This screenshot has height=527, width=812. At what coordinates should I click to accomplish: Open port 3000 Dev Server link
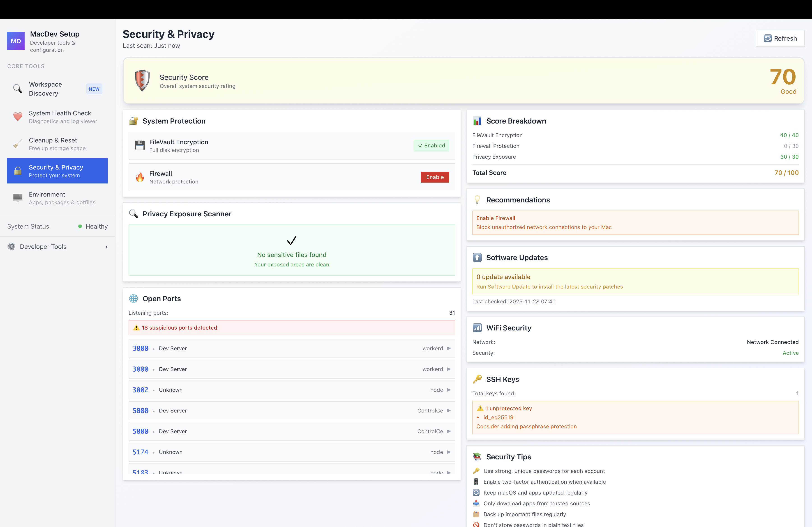[x=140, y=348]
